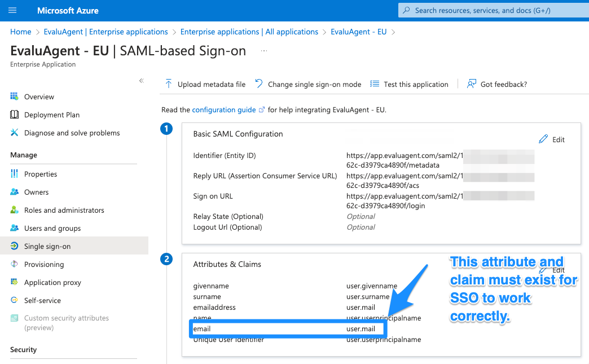Click the Basic SAML Configuration heading
Viewport: 589px width, 364px height.
pyautogui.click(x=238, y=134)
